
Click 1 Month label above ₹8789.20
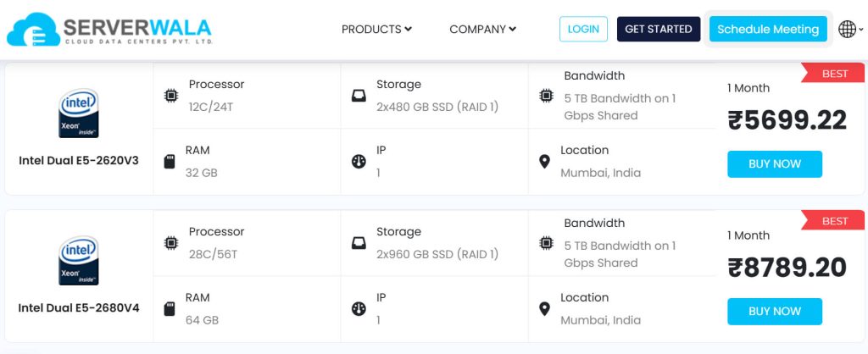click(x=748, y=235)
